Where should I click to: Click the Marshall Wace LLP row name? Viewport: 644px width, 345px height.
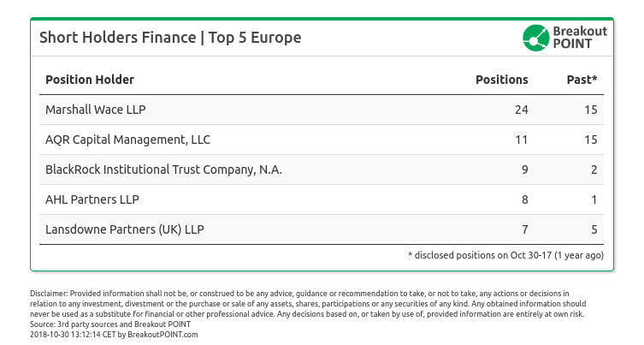point(95,110)
